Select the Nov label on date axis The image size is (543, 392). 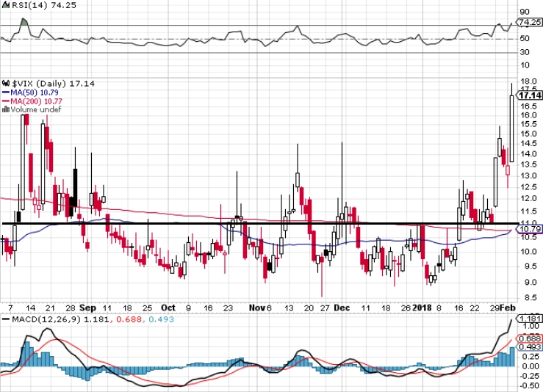(257, 308)
